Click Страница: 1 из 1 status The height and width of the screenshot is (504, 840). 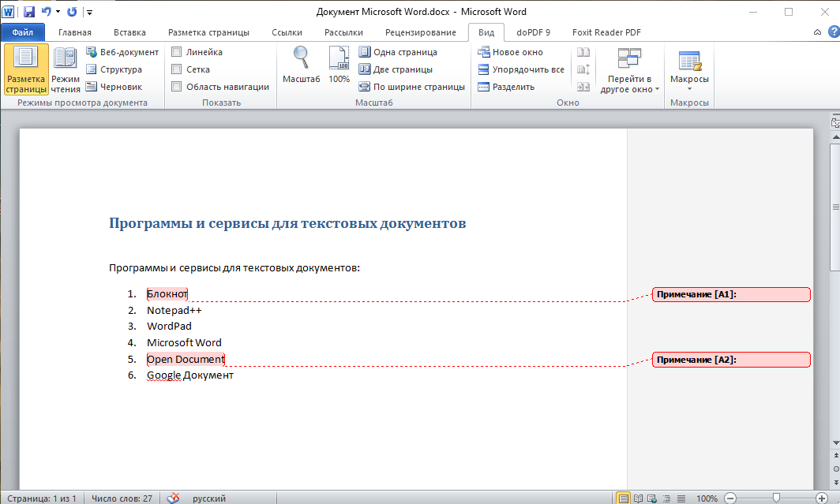tap(41, 498)
